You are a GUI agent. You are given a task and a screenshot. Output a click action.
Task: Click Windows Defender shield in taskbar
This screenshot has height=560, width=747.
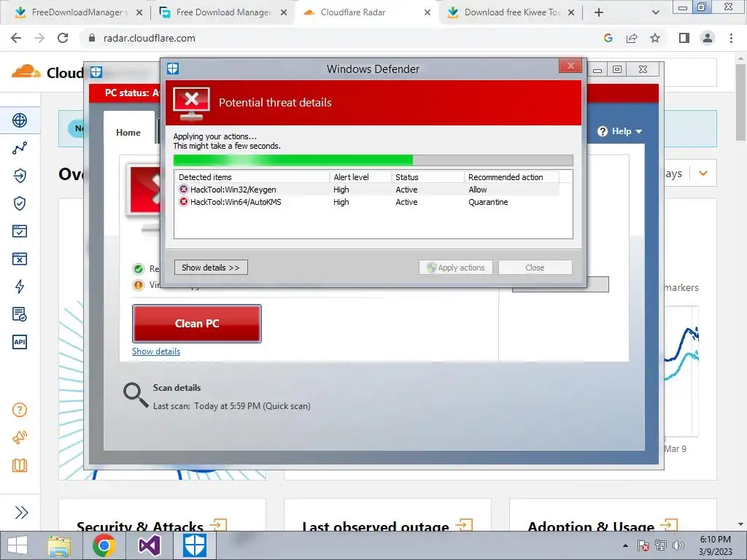[195, 545]
